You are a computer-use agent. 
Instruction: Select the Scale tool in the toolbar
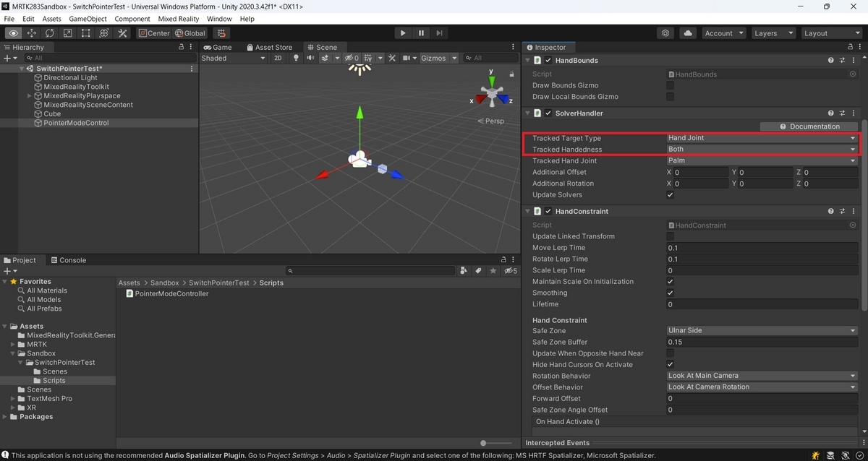68,33
